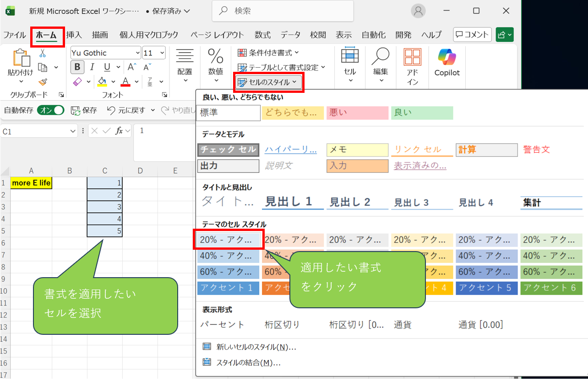588x381 pixels.
Task: Click the Format Painter brush icon
Action: pos(43,82)
